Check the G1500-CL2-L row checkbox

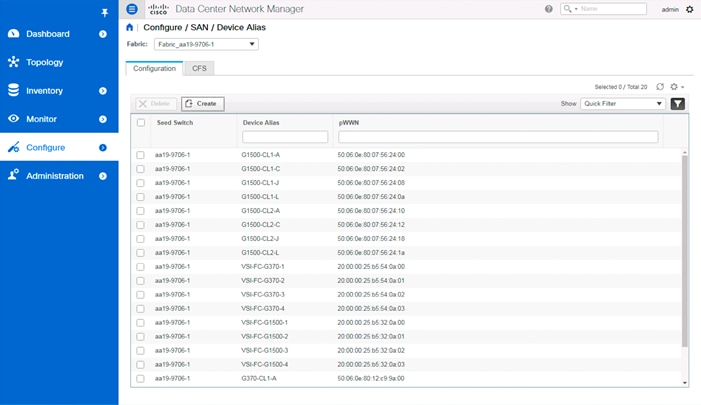(140, 253)
